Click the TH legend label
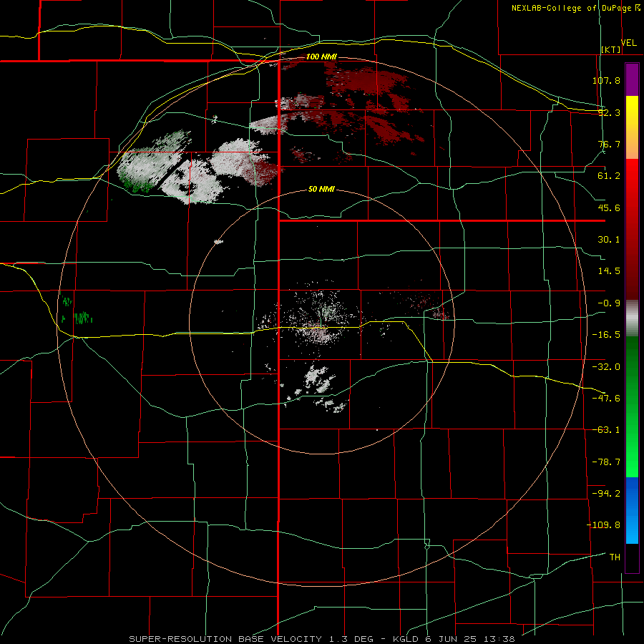 (x=615, y=557)
